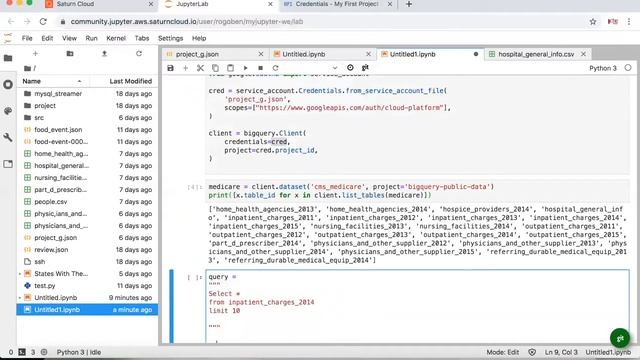
Task: Run the selected cell
Action: point(245,68)
